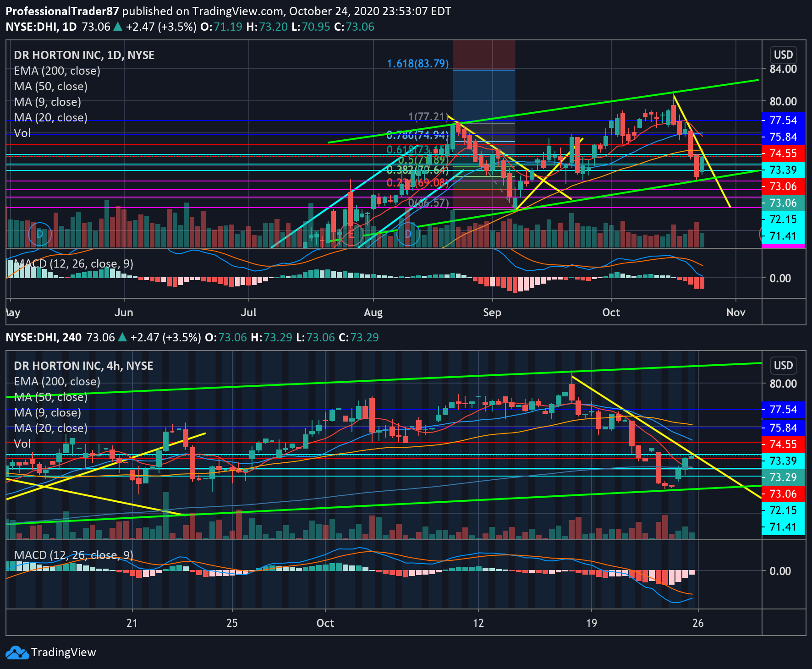Viewport: 812px width, 669px height.
Task: Click the TradingView cloud logo icon
Action: point(17,653)
